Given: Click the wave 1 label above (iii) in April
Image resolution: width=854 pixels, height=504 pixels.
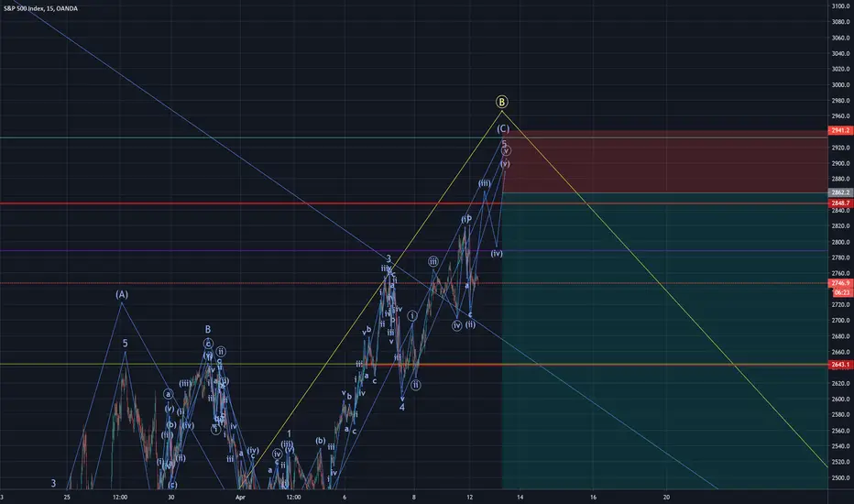Looking at the screenshot, I should click(290, 433).
